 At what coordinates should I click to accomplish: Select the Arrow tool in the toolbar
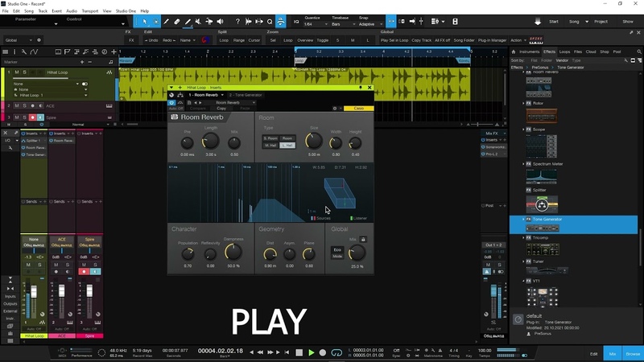pos(145,22)
